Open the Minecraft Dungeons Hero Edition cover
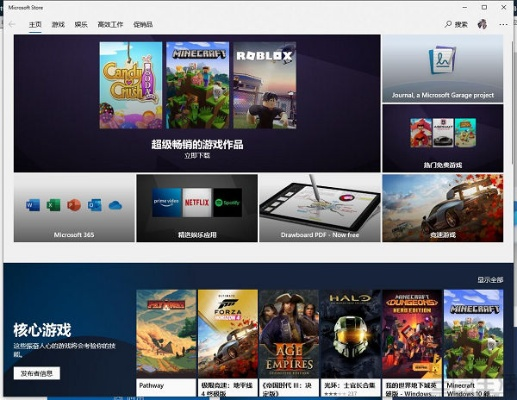This screenshot has width=517, height=400. (412, 334)
